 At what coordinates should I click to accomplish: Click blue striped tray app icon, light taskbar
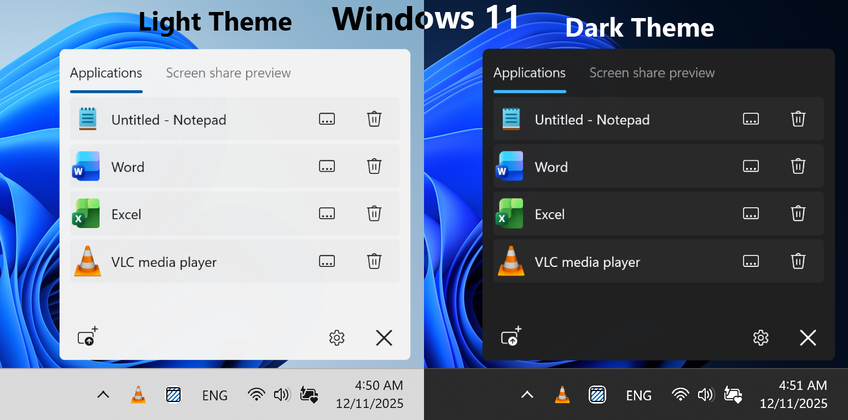pos(173,395)
